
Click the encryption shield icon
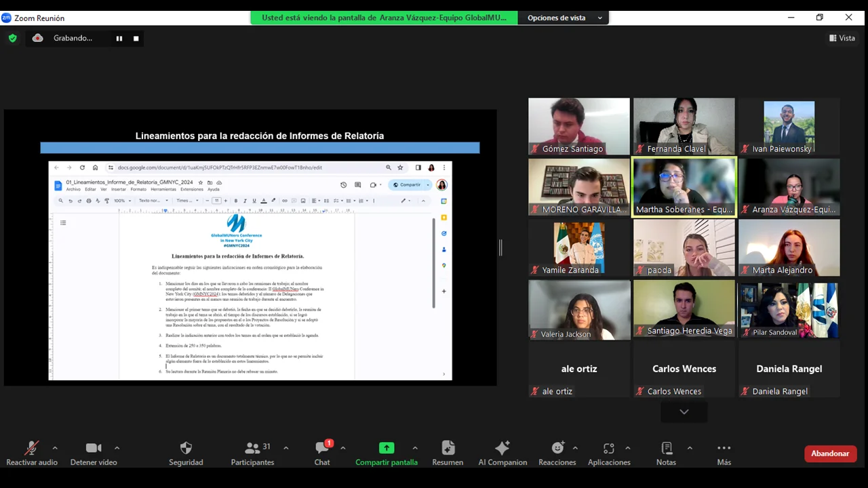click(12, 39)
